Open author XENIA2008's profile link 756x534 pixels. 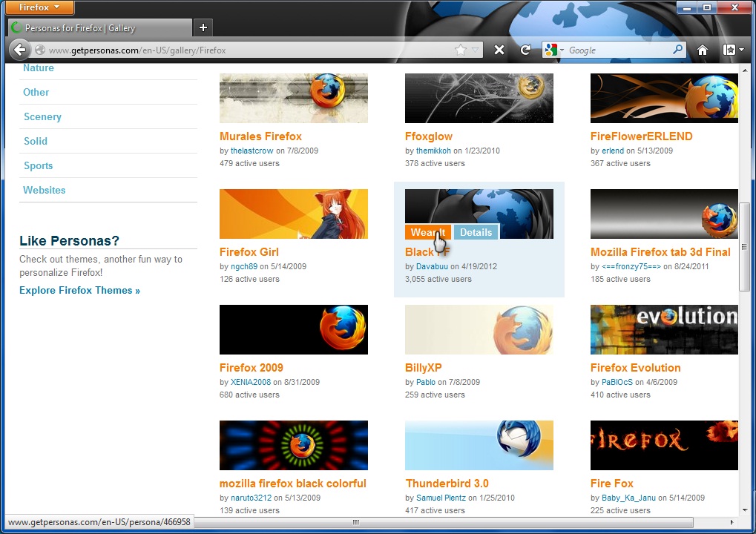[251, 382]
